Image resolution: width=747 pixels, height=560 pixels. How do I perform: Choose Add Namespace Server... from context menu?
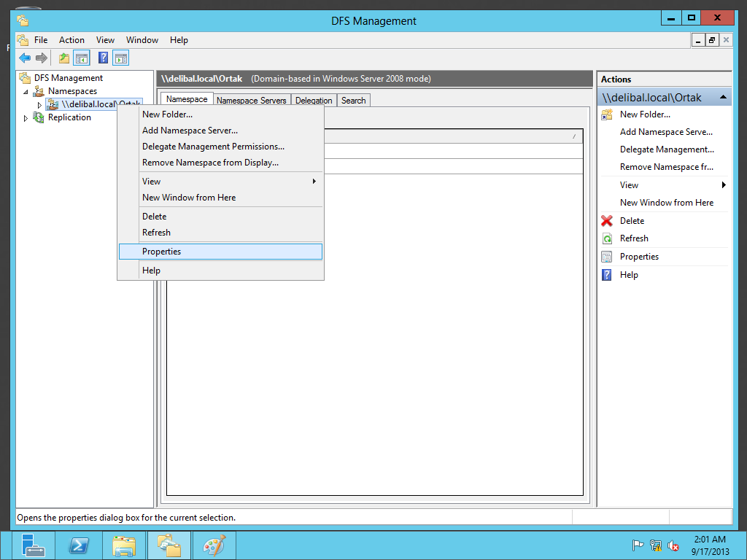[190, 131]
